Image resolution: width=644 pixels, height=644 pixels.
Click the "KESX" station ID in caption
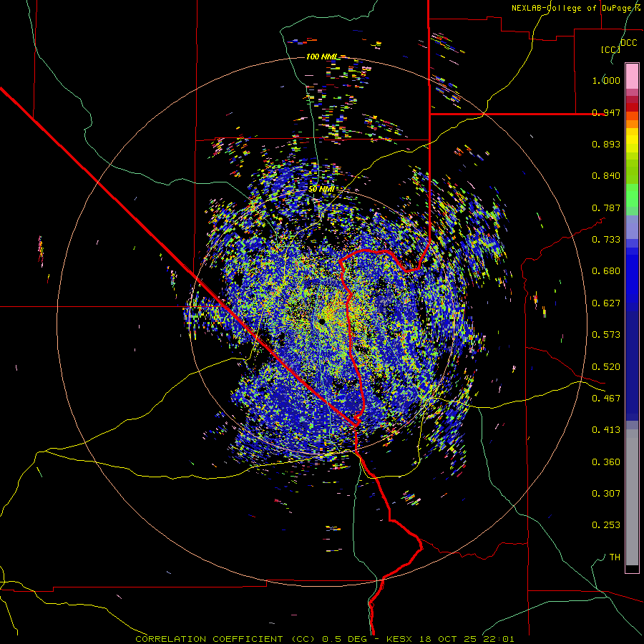[x=399, y=639]
